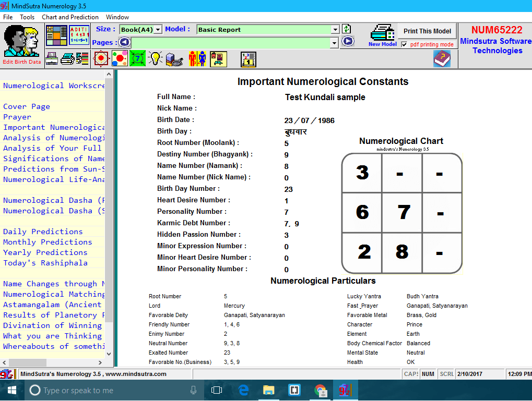
Task: Open the Window menu
Action: [x=117, y=17]
